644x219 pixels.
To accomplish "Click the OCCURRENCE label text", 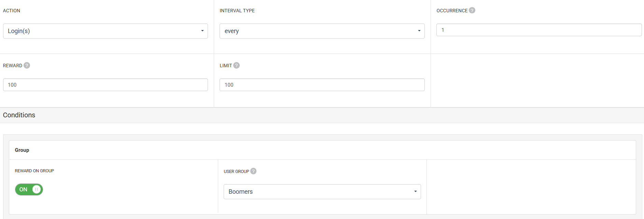I will point(452,11).
